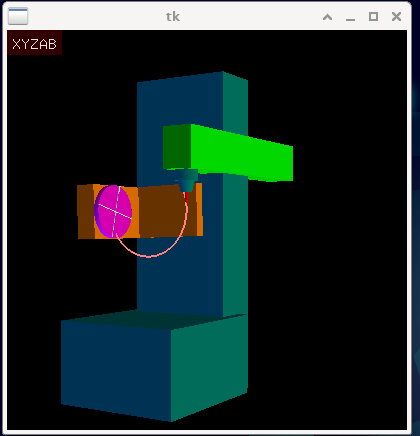Click the roll-up arrow button in title bar
Image resolution: width=420 pixels, height=436 pixels.
(x=327, y=17)
